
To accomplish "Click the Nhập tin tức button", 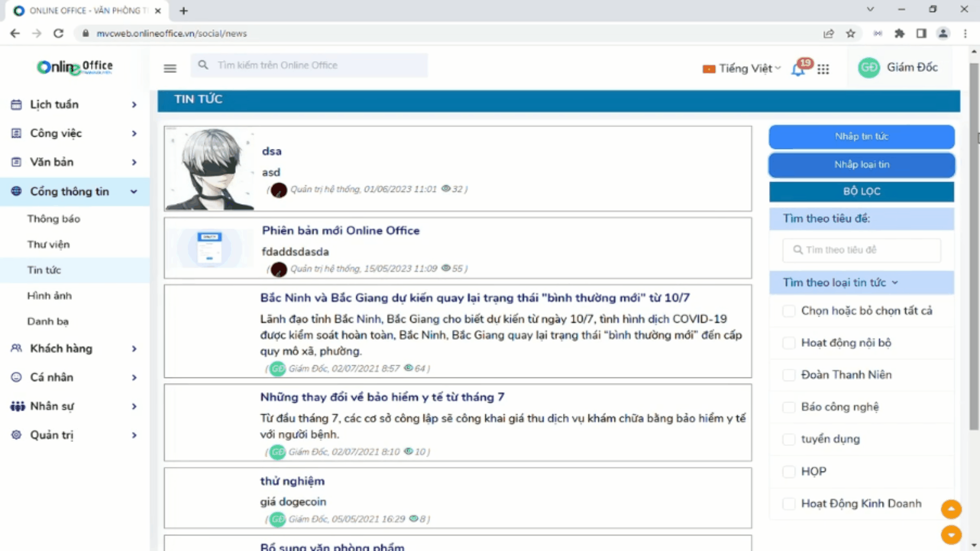I will 862,137.
